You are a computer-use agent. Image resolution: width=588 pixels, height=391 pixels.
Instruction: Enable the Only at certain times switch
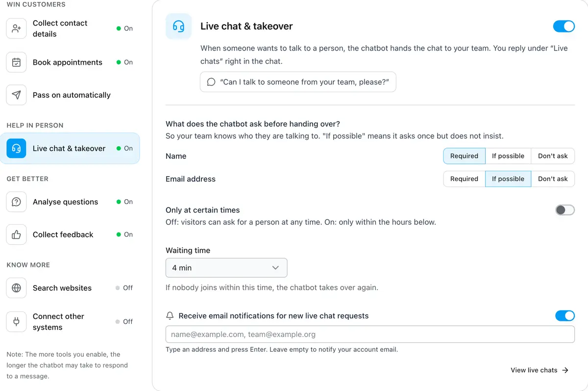(565, 210)
